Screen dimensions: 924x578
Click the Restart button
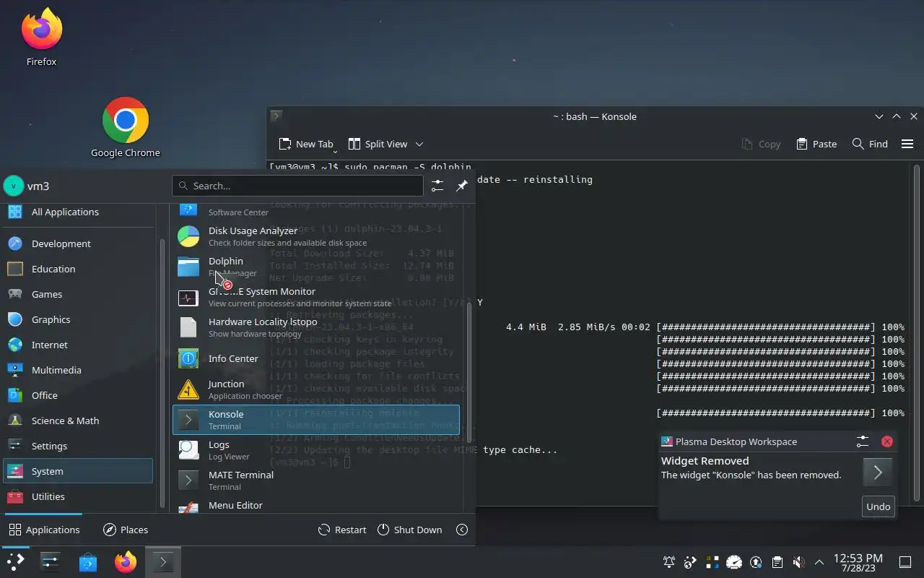pyautogui.click(x=342, y=530)
